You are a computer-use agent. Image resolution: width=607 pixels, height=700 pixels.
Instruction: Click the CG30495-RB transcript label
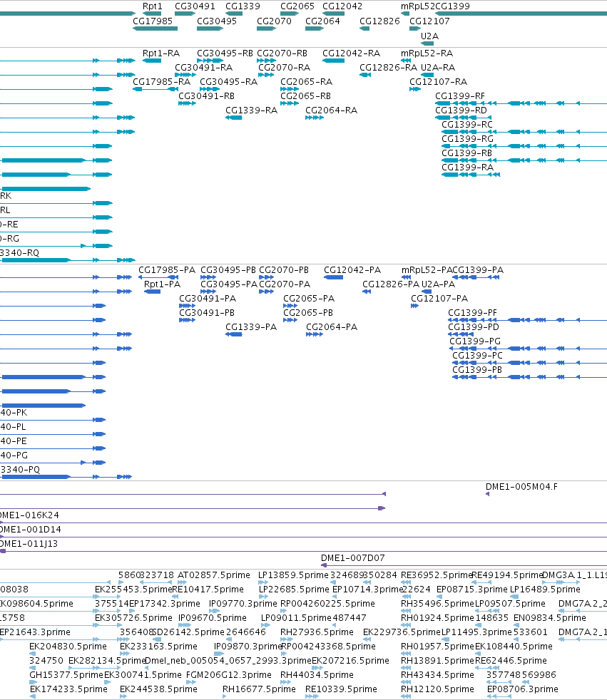[x=225, y=53]
